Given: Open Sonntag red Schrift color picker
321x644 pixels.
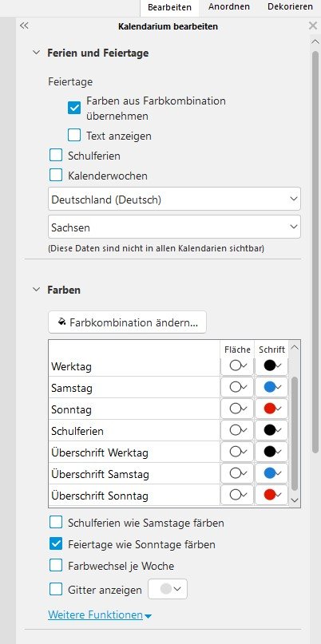Looking at the screenshot, I should pyautogui.click(x=271, y=409).
